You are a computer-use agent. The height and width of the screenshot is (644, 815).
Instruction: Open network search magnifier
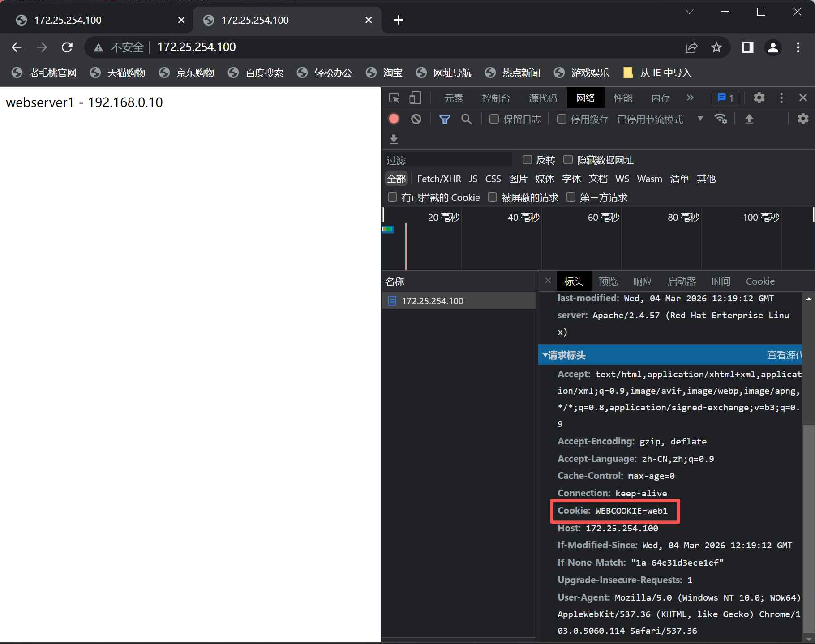pyautogui.click(x=467, y=119)
